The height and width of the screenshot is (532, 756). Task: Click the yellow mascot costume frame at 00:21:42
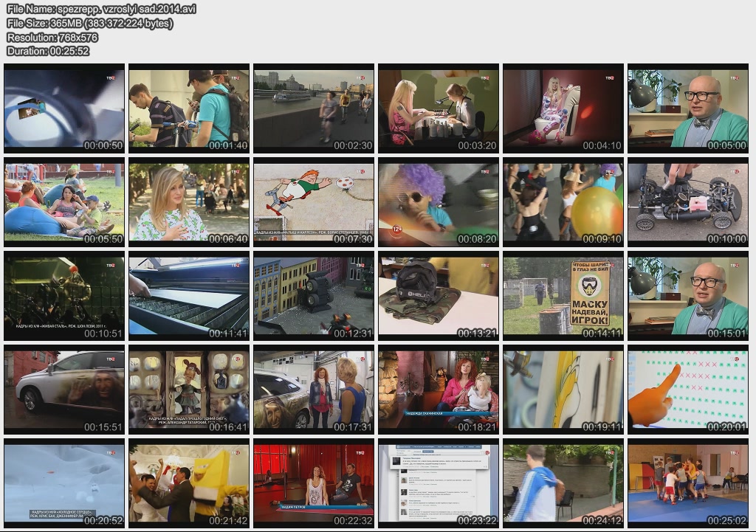click(x=189, y=483)
